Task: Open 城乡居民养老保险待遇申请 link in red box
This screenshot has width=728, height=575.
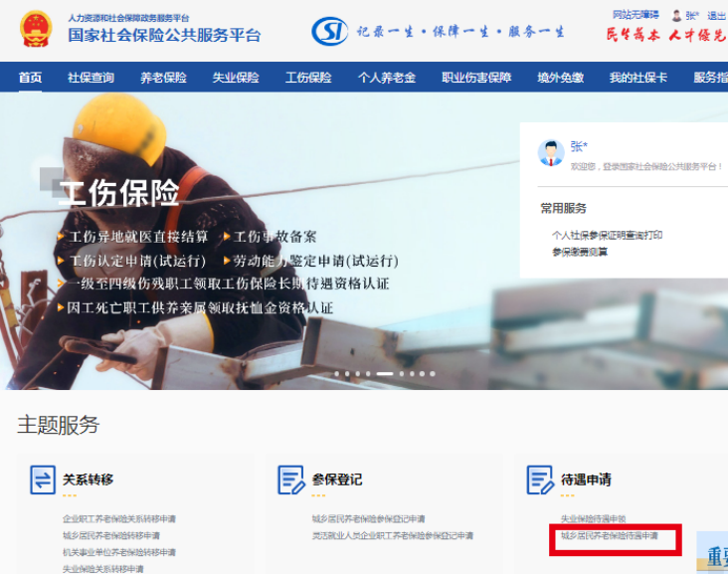Action: 609,535
